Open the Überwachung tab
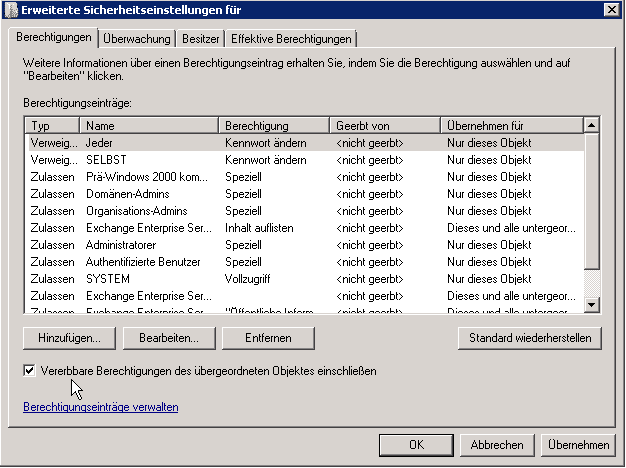The width and height of the screenshot is (626, 468). (x=137, y=39)
